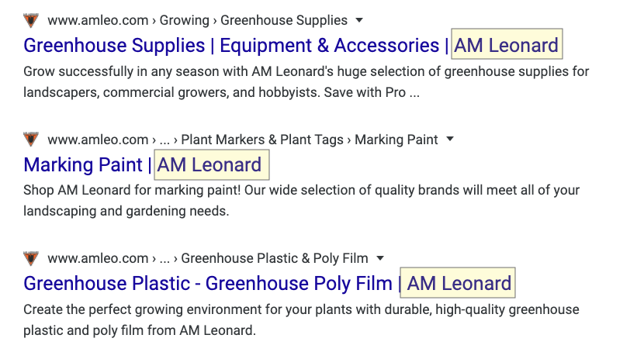Select the "Plant Markers & Plant Tags" breadcrumb
Screen dimensions: 644x359
click(x=262, y=140)
